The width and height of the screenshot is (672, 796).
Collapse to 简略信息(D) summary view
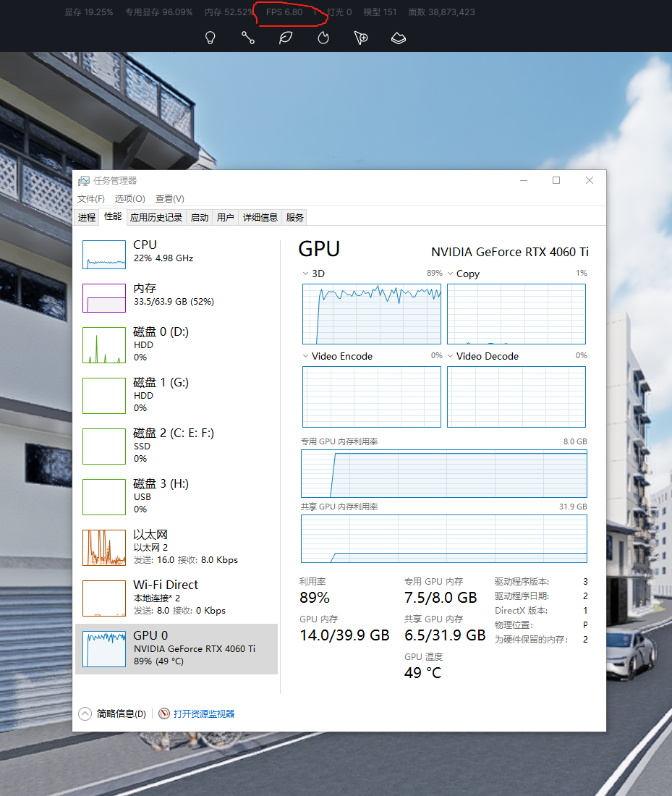tap(113, 714)
